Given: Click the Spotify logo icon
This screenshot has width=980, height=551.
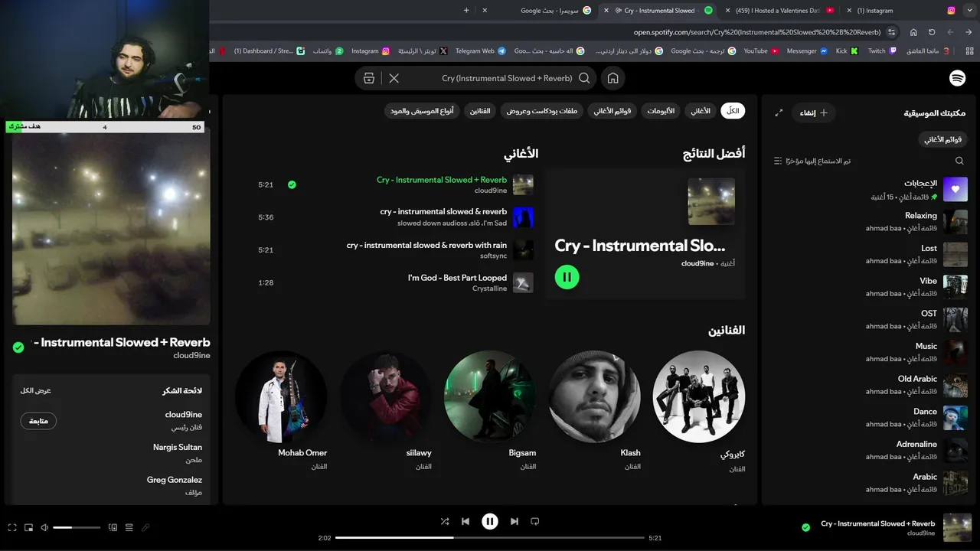Looking at the screenshot, I should click(957, 78).
